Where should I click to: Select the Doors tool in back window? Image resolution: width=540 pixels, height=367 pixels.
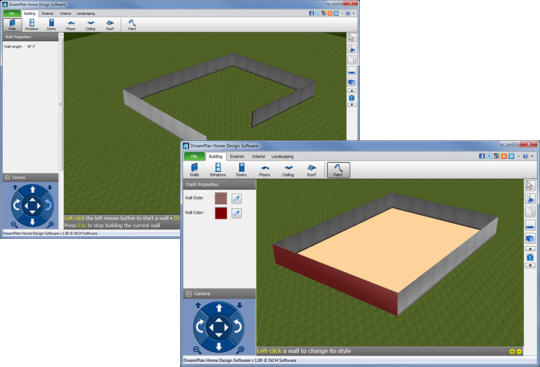point(51,25)
